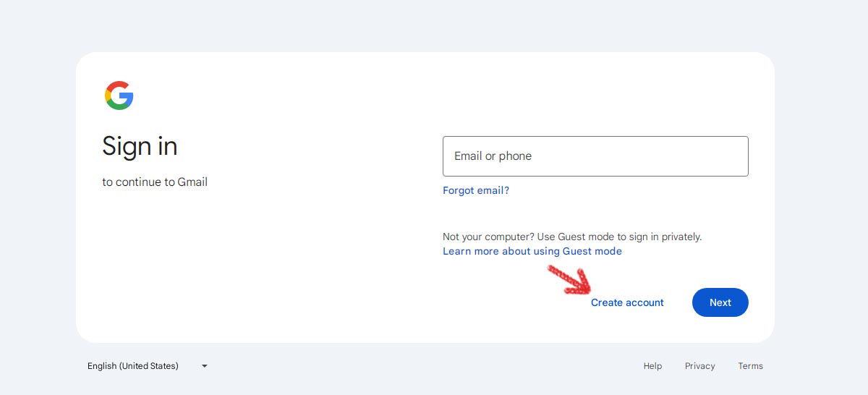Open the Help footer link

click(x=652, y=366)
